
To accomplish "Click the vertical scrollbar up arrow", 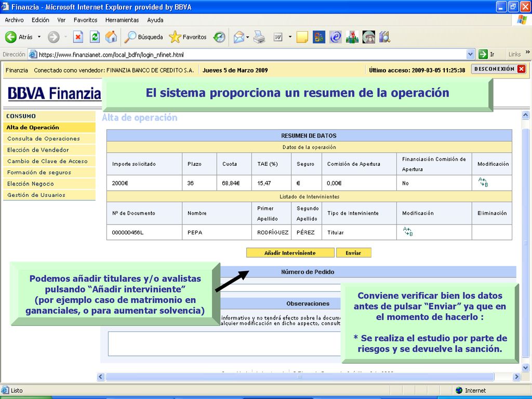I will click(526, 115).
